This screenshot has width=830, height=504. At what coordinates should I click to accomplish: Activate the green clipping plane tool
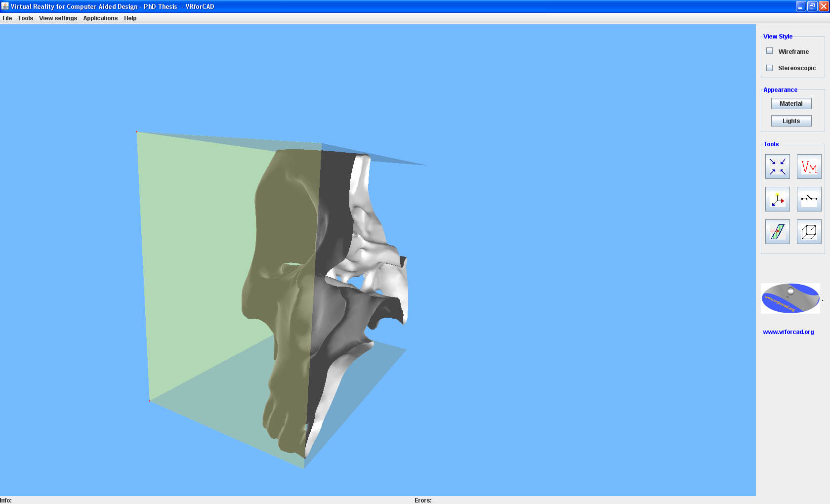[777, 232]
